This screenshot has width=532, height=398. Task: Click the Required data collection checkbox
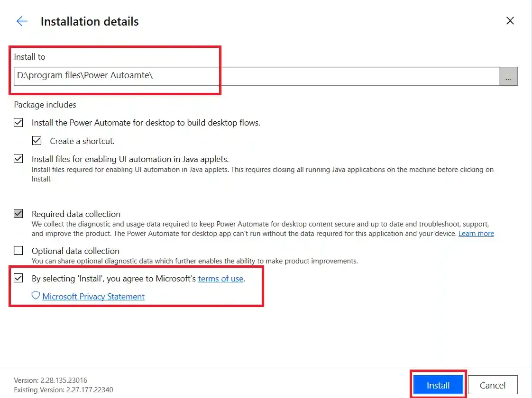(18, 214)
